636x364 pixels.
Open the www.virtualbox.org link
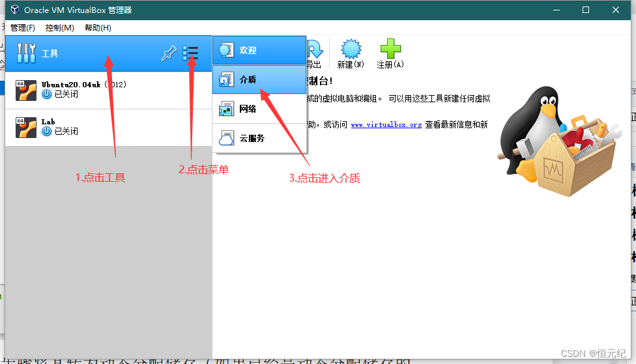pos(386,125)
